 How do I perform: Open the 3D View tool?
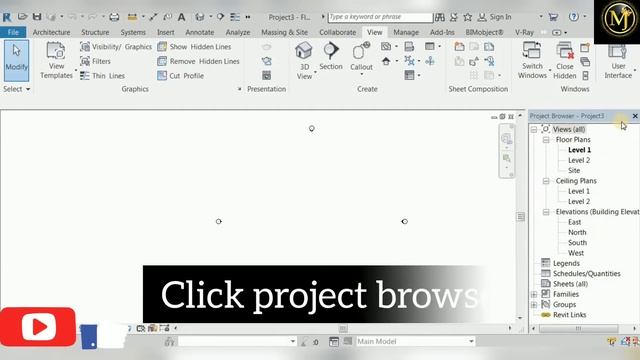click(304, 60)
